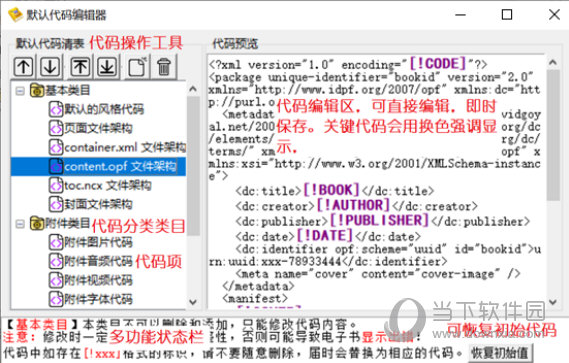Click the app icon in title bar

point(15,15)
